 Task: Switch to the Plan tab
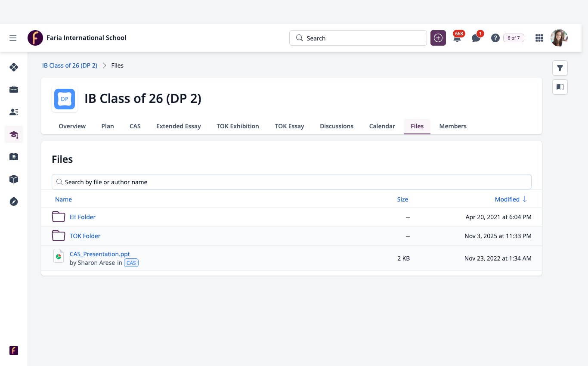click(x=108, y=126)
